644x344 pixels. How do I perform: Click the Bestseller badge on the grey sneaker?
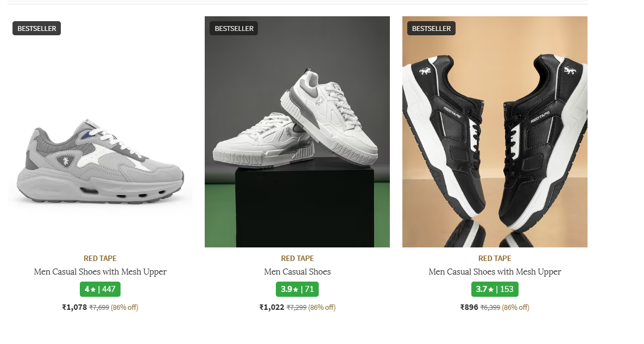point(36,28)
